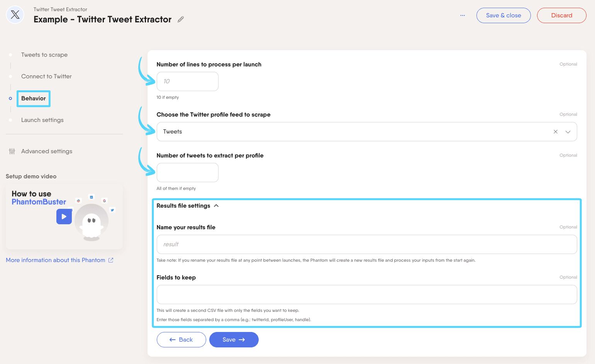Screen dimensions: 595x364
Task: Go to Tweets to scrape step
Action: [44, 55]
